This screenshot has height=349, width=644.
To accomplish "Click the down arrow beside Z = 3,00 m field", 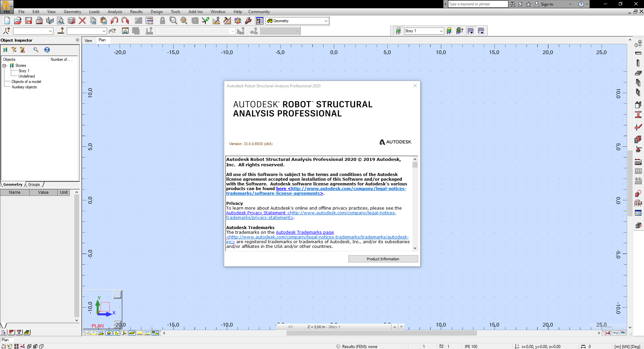I will click(401, 327).
